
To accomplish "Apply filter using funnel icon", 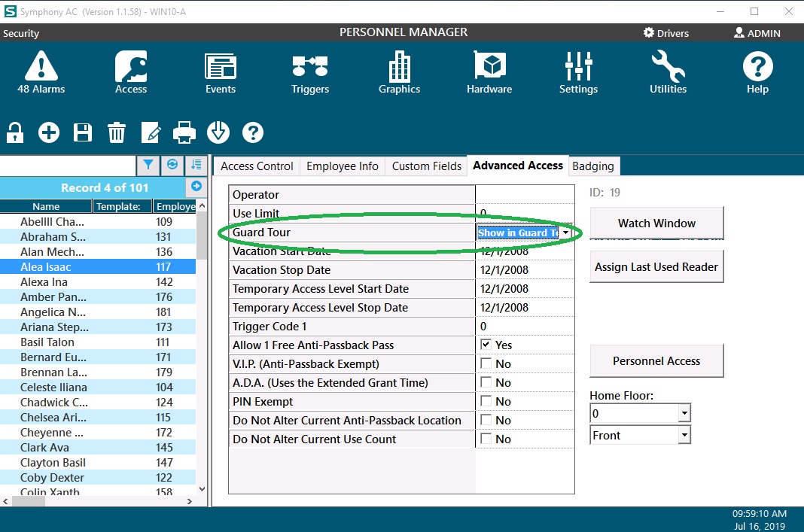I will [x=148, y=165].
